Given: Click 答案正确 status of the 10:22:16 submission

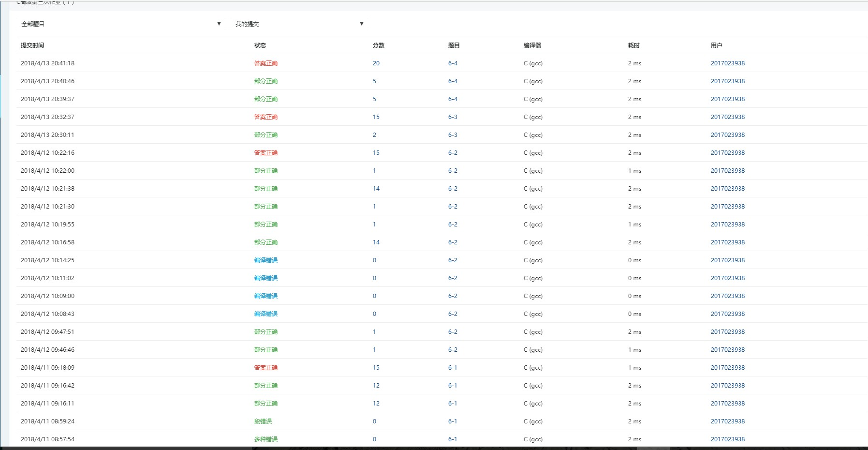Looking at the screenshot, I should point(266,153).
